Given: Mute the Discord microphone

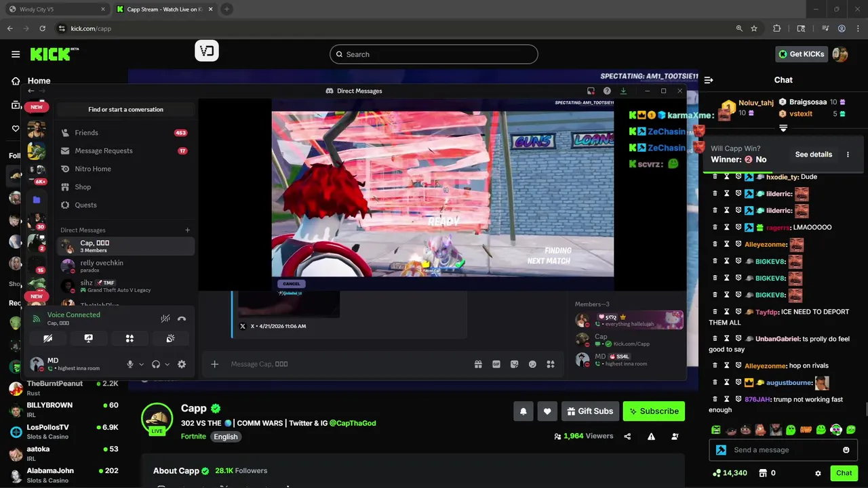Looking at the screenshot, I should 130,364.
